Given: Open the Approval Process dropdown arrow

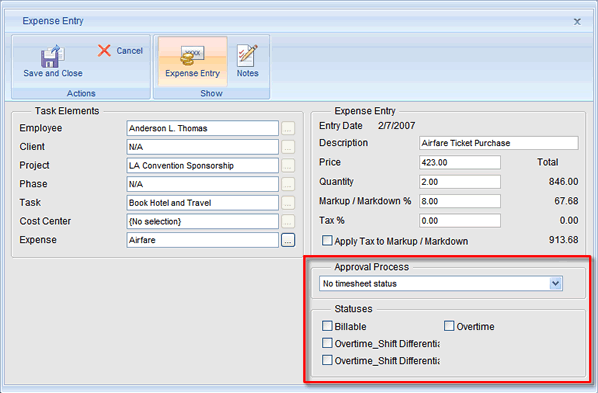Looking at the screenshot, I should [x=555, y=283].
